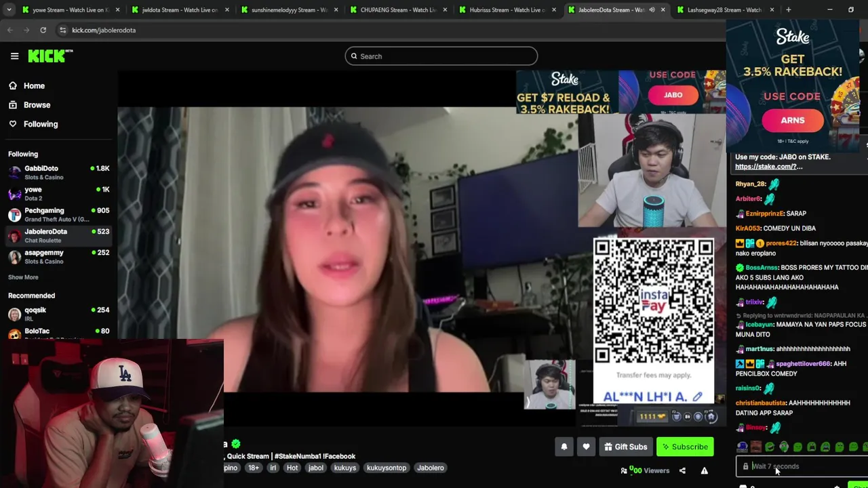Click the heart follow icon
The image size is (868, 488).
click(586, 447)
